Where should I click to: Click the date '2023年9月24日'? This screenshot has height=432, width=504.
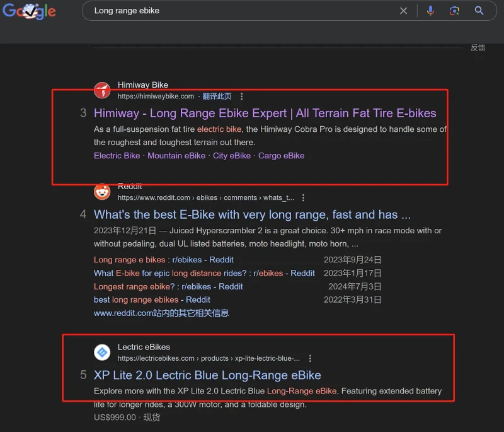[x=352, y=260]
